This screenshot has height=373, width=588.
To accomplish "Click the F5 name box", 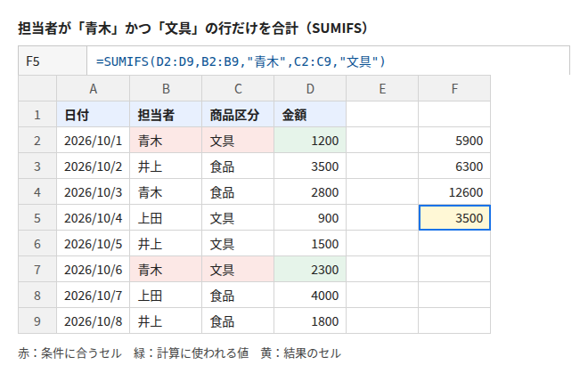I will point(53,61).
